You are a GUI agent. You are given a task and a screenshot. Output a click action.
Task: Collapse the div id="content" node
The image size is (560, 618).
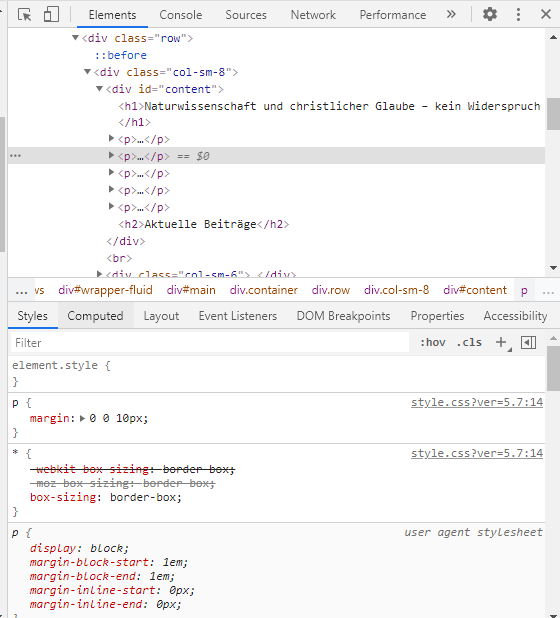[x=99, y=89]
